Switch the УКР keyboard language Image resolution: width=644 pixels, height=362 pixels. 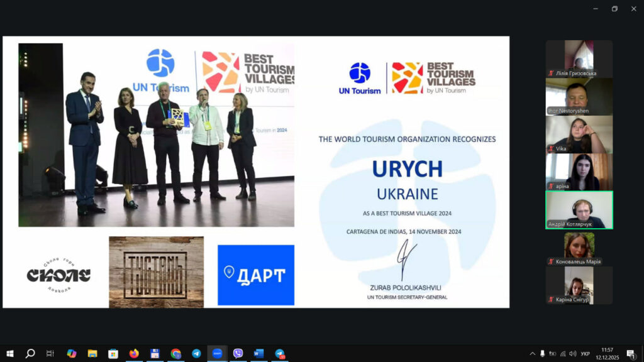[x=584, y=353]
